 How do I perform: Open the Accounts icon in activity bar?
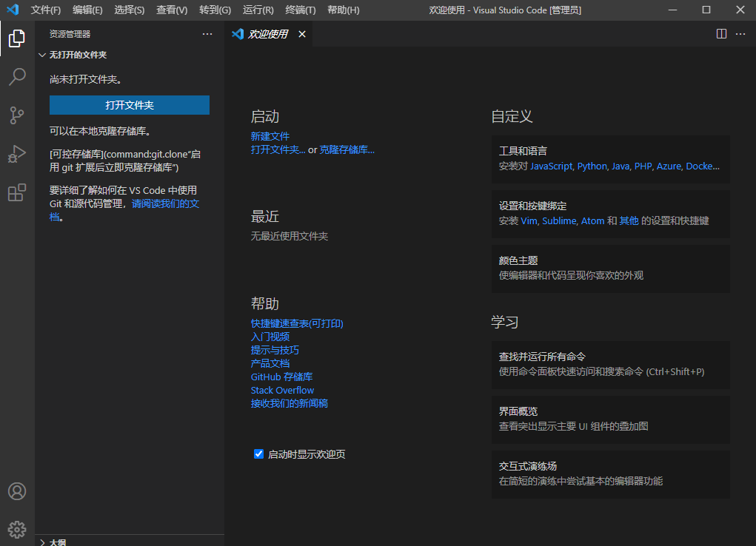point(17,491)
